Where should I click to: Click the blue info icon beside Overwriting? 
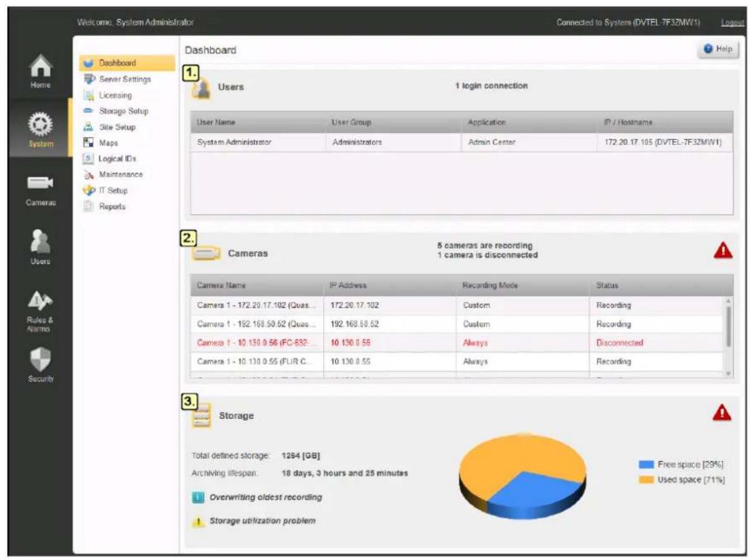(198, 497)
